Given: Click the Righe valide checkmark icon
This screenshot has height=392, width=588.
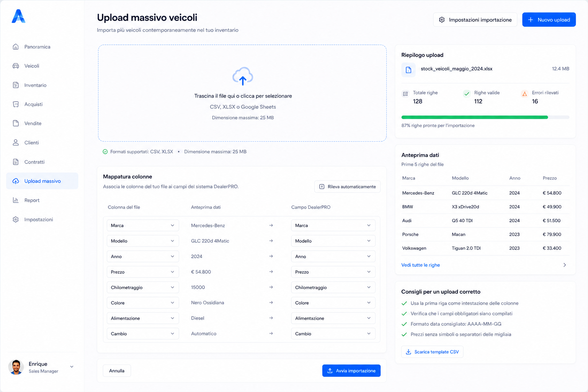Looking at the screenshot, I should click(x=467, y=94).
